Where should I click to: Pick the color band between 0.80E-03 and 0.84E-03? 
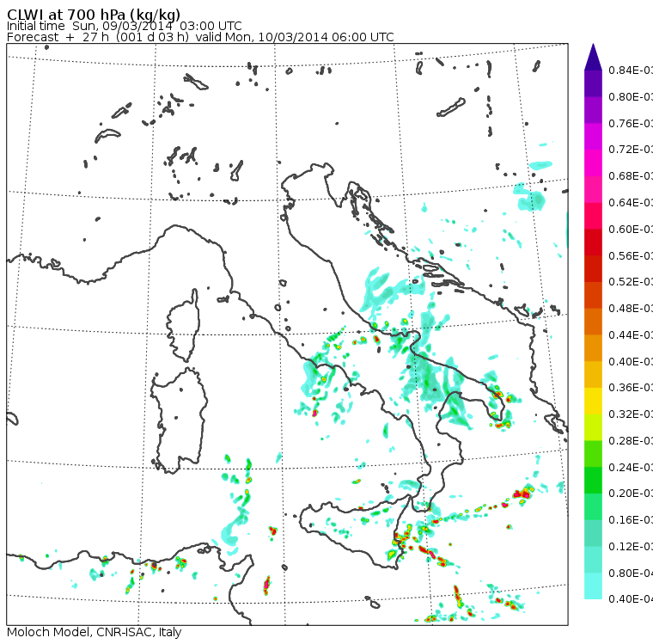(x=593, y=83)
